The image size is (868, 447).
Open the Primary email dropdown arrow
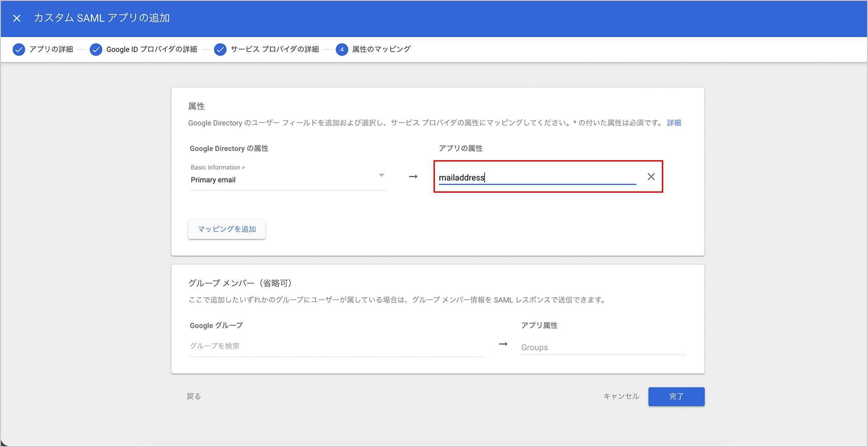[382, 176]
